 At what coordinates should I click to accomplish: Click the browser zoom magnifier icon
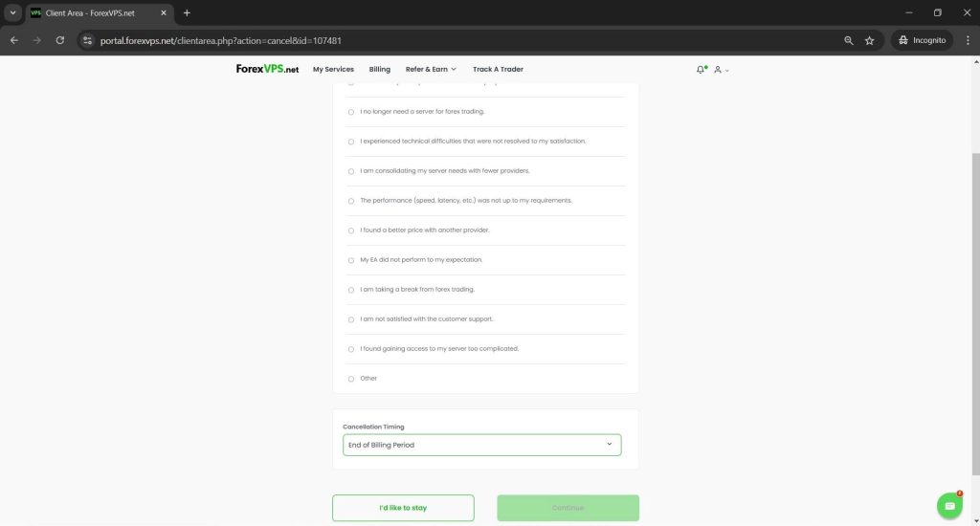[x=848, y=40]
